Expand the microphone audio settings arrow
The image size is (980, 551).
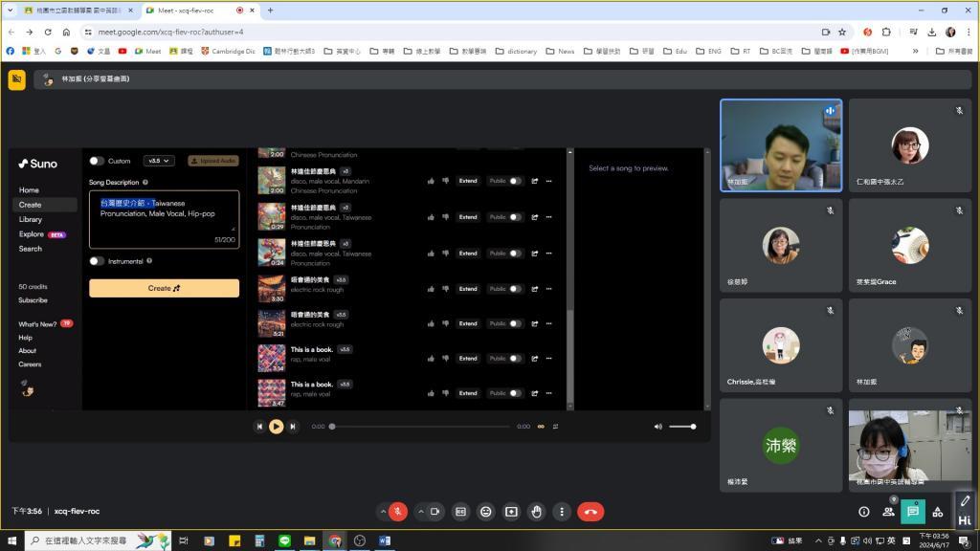click(x=383, y=512)
